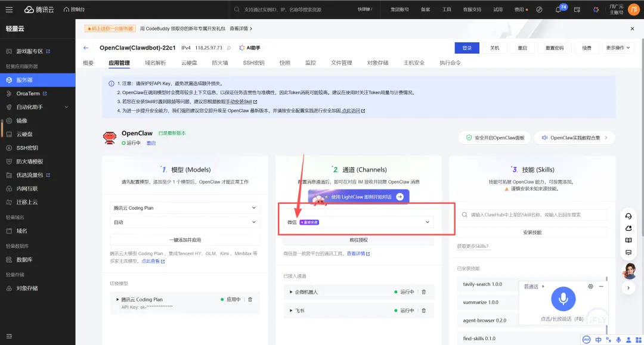The height and width of the screenshot is (345, 644).
Task: Open 控制台 home in top bar
Action: [75, 10]
